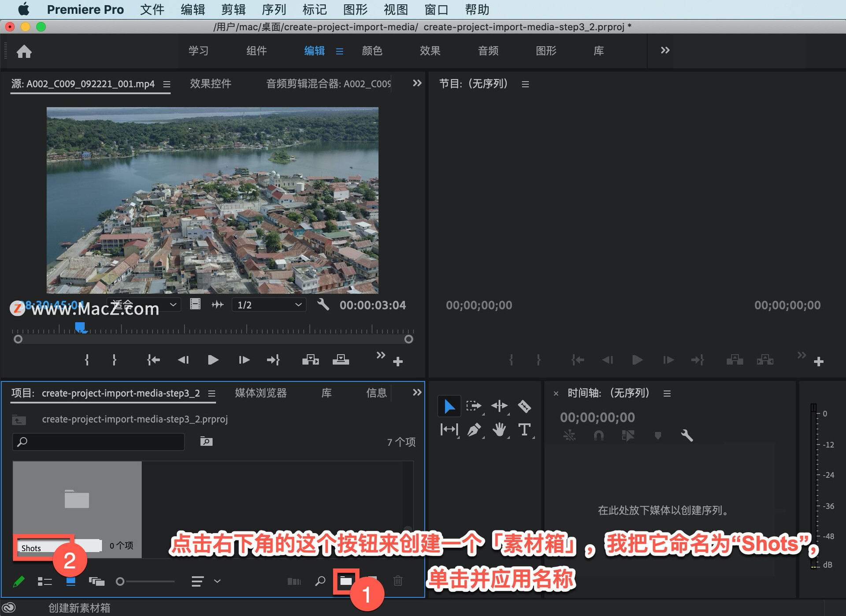Viewport: 846px width, 616px height.
Task: Open the 图形 workspace
Action: (546, 51)
